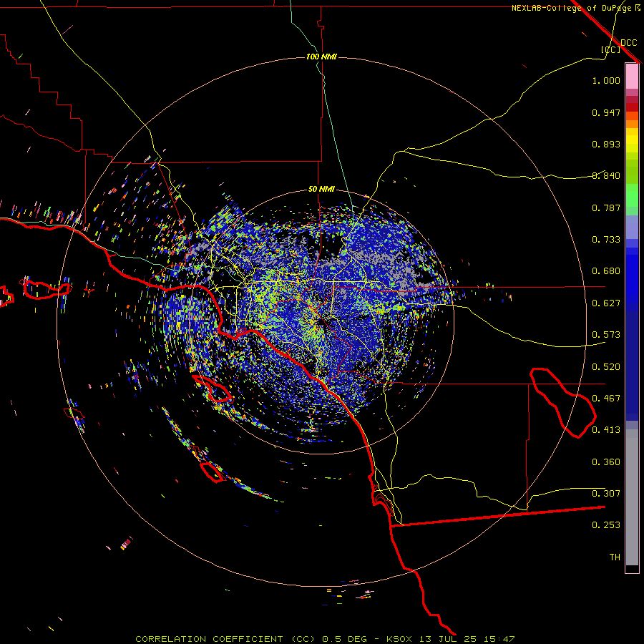
Task: Click the 50 NMI range ring label
Action: pos(321,189)
